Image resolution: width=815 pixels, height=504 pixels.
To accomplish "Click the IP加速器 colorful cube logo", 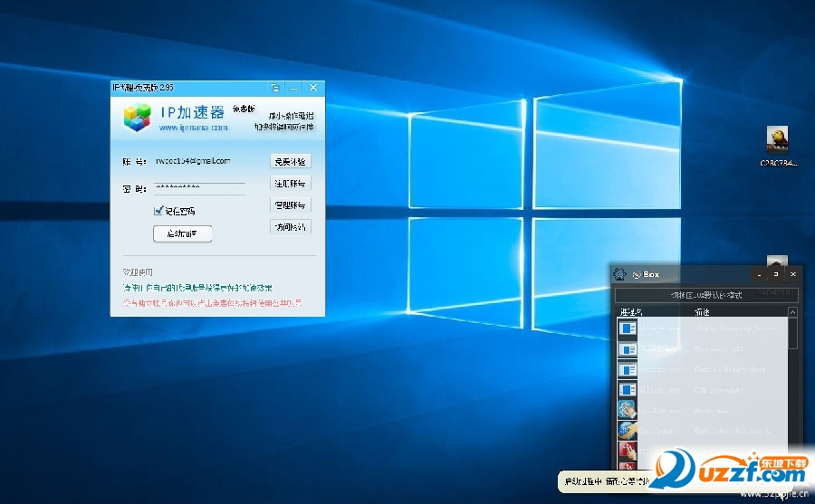I will pos(138,115).
